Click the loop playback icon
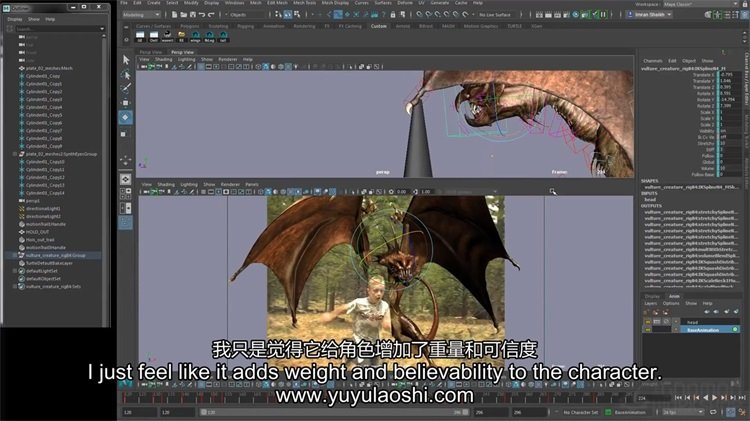The height and width of the screenshot is (421, 750). coord(713,412)
